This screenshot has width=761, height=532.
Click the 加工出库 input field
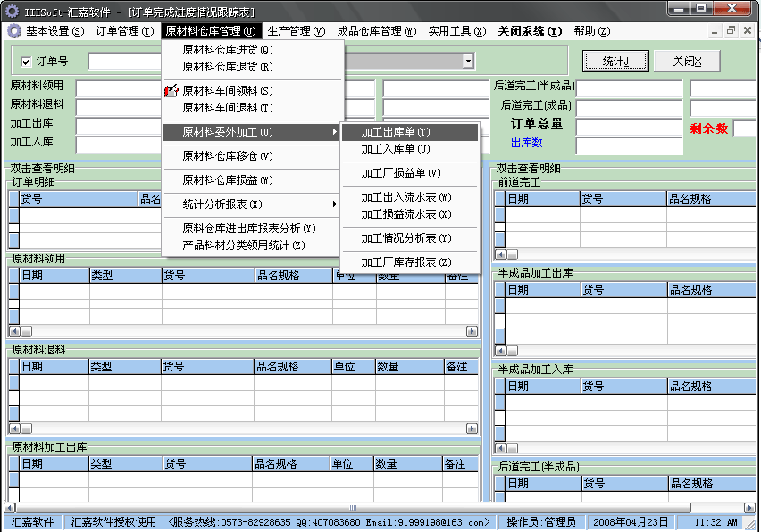tap(119, 126)
